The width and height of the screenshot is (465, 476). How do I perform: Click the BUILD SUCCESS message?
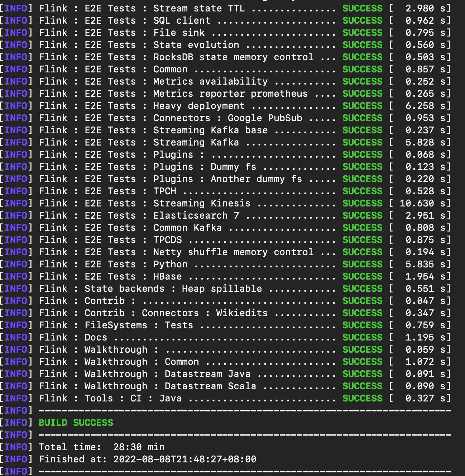pyautogui.click(x=76, y=423)
